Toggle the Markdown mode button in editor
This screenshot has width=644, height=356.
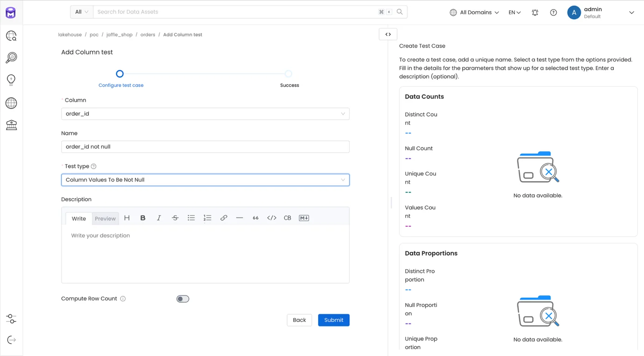coord(304,218)
